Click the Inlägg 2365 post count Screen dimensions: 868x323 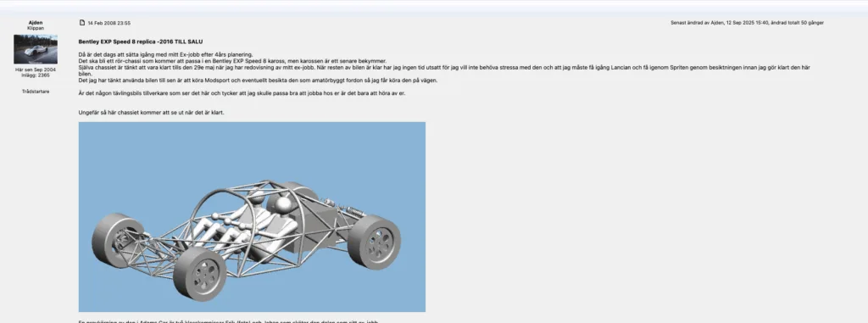pos(36,75)
